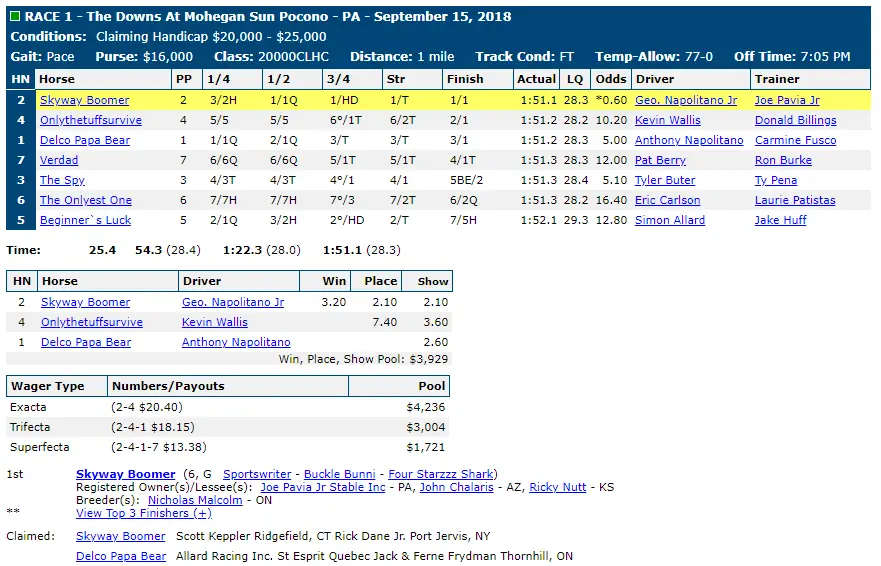Screen dimensions: 881x566
Task: Click the win payout 3.20
Action: click(x=334, y=302)
